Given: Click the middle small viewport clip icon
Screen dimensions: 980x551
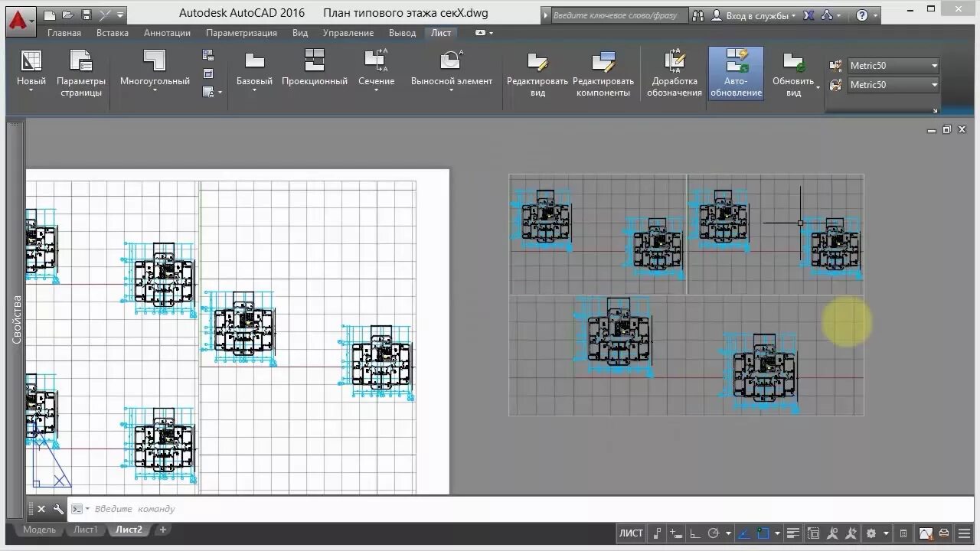Looking at the screenshot, I should coord(208,73).
